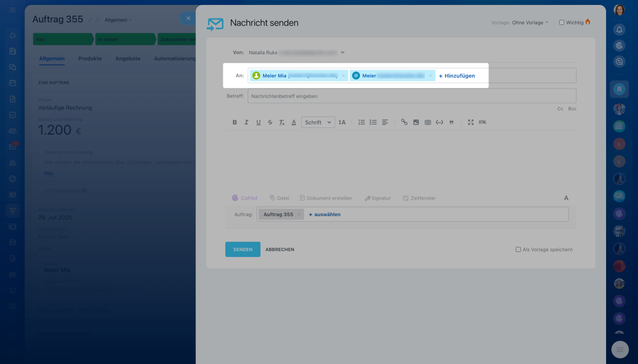Mark message as Wichtig

tap(562, 22)
